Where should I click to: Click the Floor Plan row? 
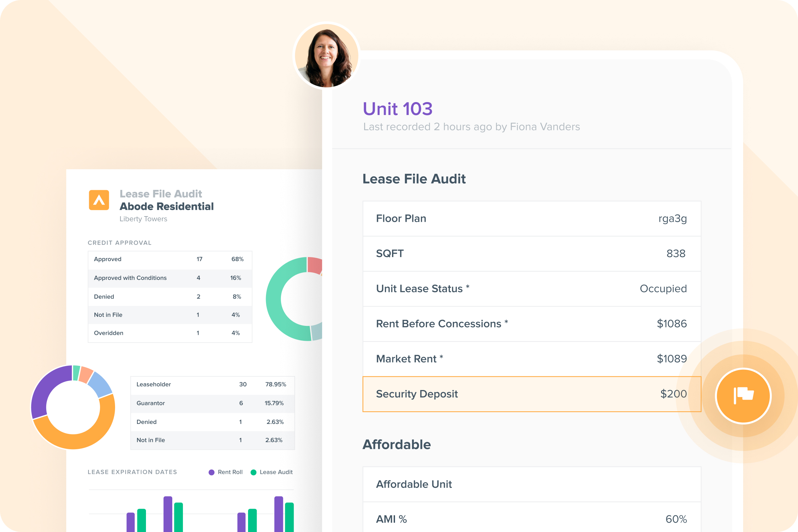pos(531,218)
